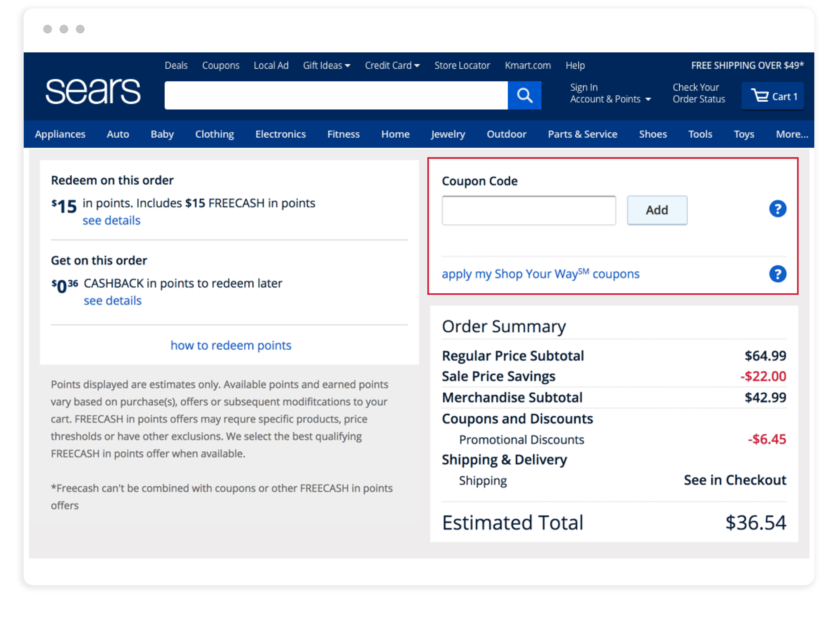840x638 pixels.
Task: Click the search magnifier button
Action: [524, 95]
